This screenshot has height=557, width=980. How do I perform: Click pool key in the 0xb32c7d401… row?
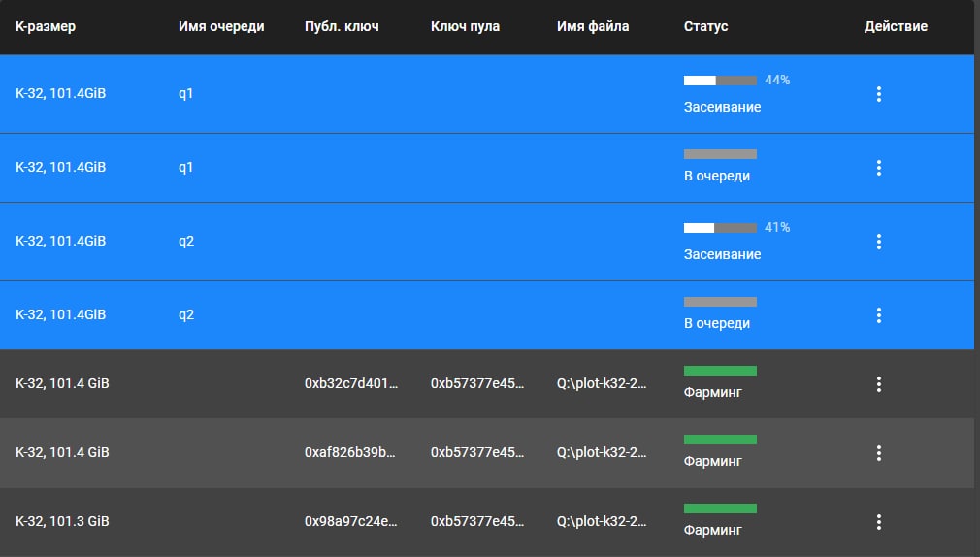click(x=477, y=383)
